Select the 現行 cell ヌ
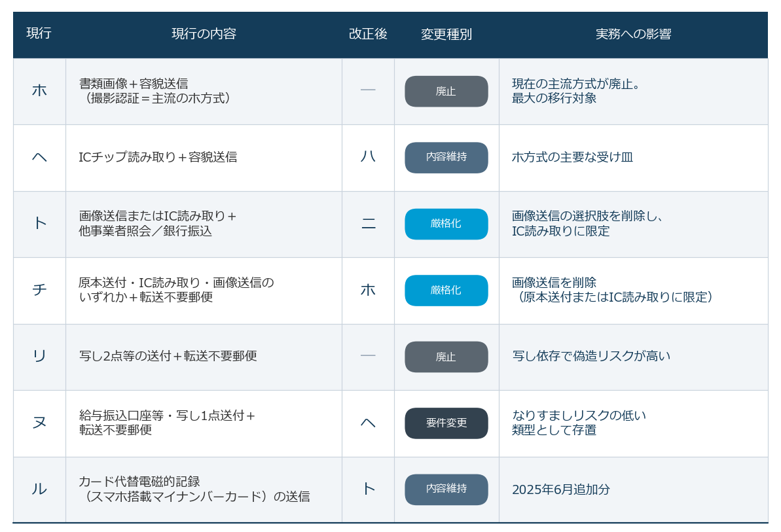This screenshot has width=781, height=532. [39, 423]
